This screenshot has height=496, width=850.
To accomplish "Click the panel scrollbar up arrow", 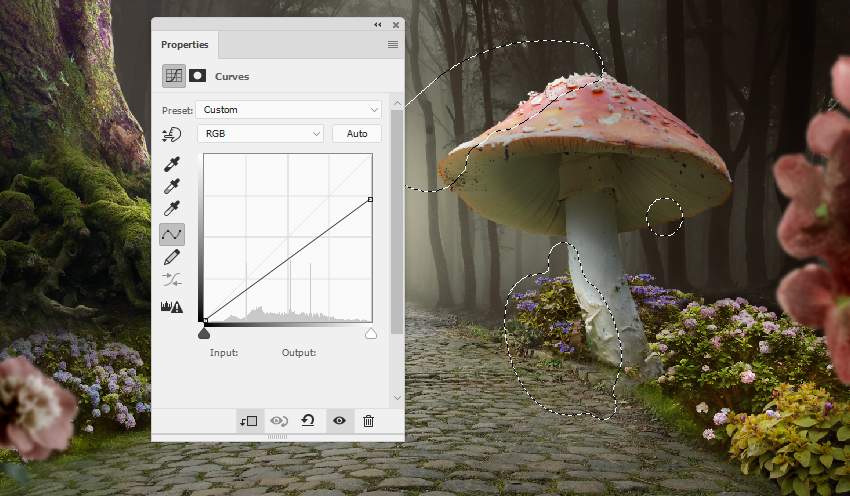I will pyautogui.click(x=397, y=103).
